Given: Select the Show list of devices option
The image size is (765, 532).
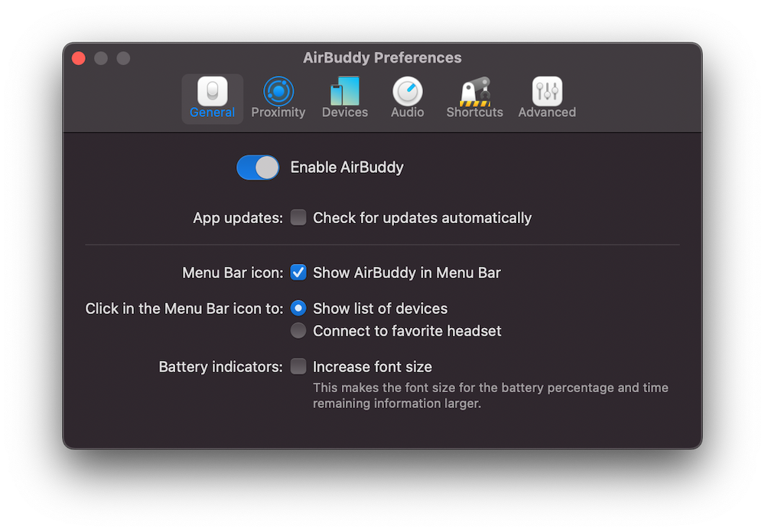Looking at the screenshot, I should coord(298,308).
